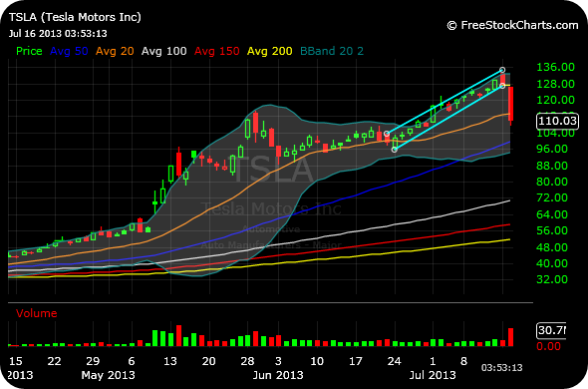Click the 80.00 price axis label
The width and height of the screenshot is (588, 389).
click(x=552, y=182)
